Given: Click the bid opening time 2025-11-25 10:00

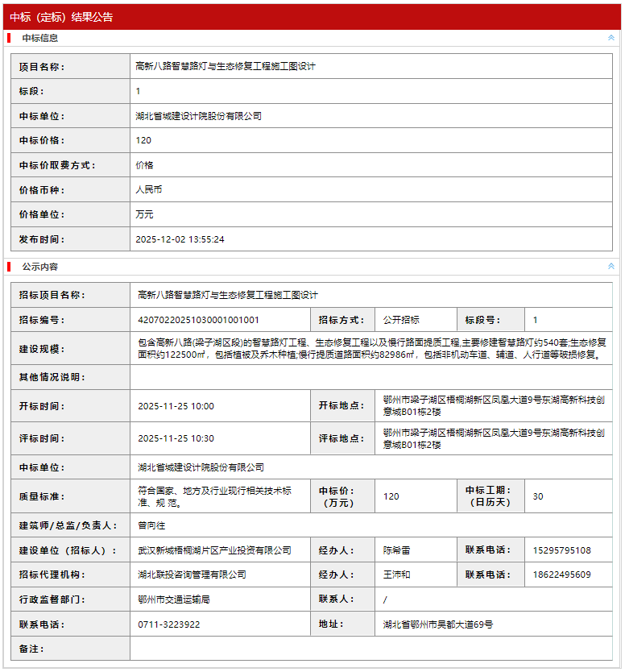Looking at the screenshot, I should click(x=176, y=406).
